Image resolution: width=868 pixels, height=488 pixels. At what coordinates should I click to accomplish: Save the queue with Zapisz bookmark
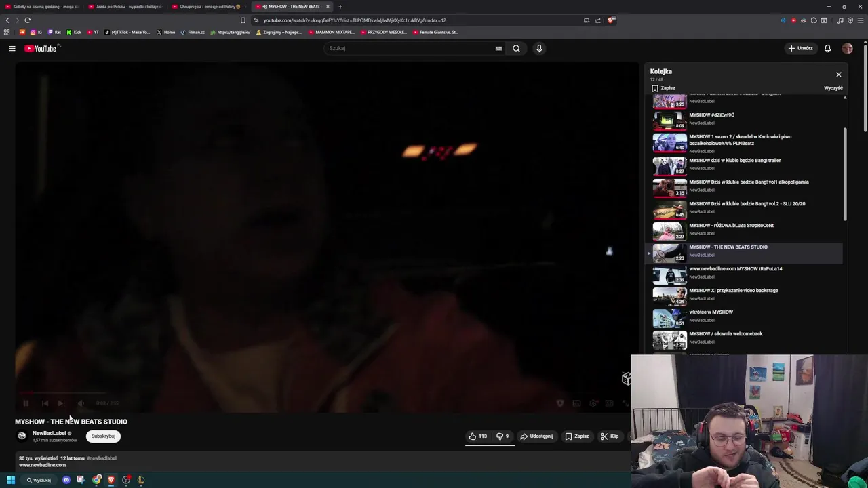[x=663, y=88]
